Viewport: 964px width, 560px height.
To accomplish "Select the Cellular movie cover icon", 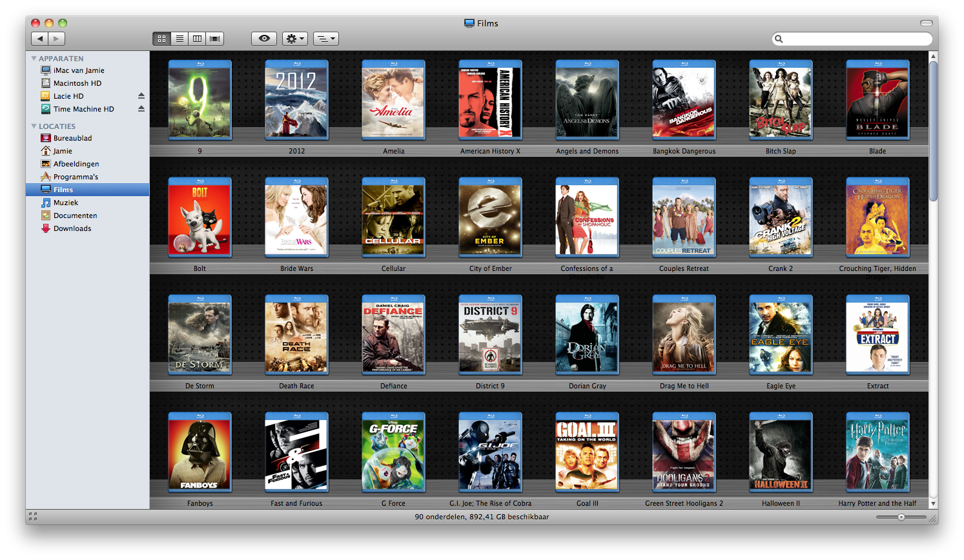I will [x=393, y=217].
